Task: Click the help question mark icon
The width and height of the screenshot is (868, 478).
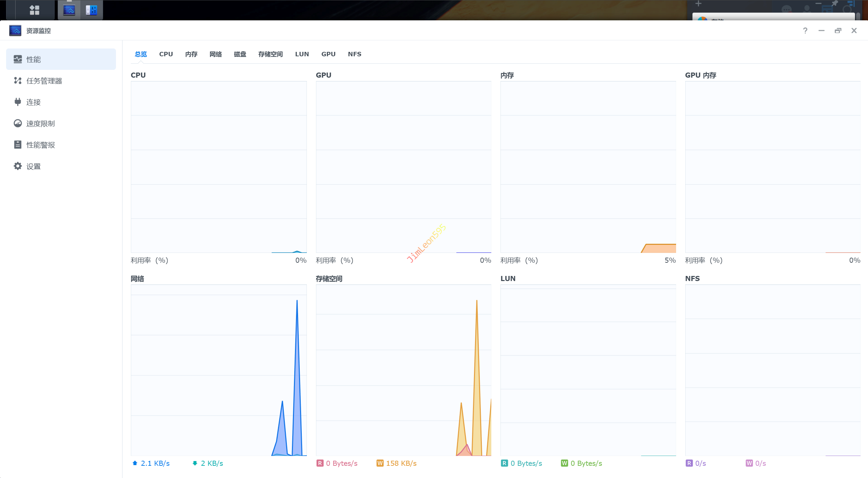Action: click(x=805, y=31)
